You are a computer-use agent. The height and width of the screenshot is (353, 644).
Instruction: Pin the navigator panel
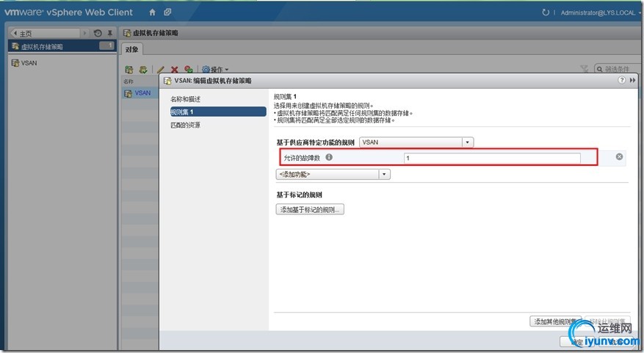110,33
